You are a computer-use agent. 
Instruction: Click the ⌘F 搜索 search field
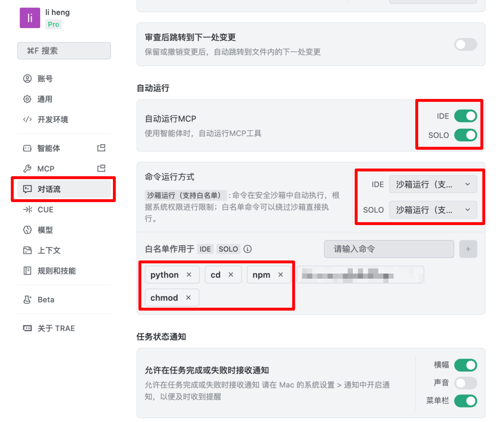click(x=64, y=51)
